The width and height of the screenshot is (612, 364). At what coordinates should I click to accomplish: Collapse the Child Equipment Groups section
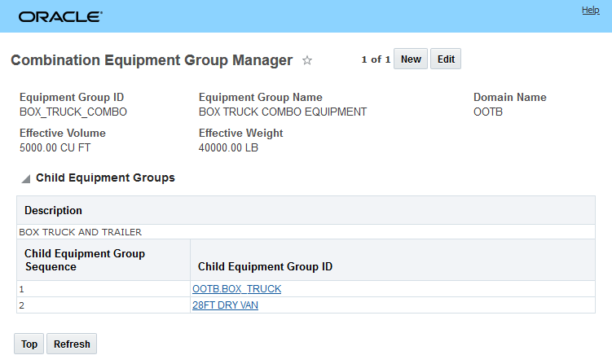point(25,178)
